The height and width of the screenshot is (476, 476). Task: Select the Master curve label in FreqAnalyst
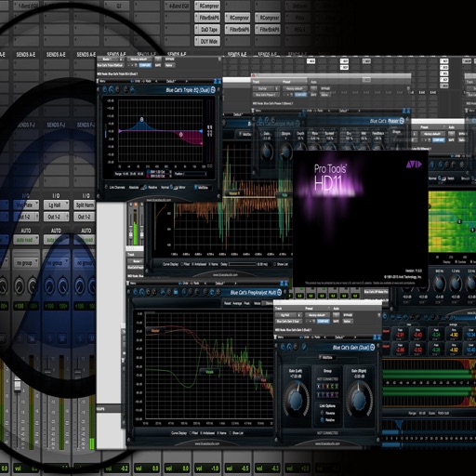(155, 331)
